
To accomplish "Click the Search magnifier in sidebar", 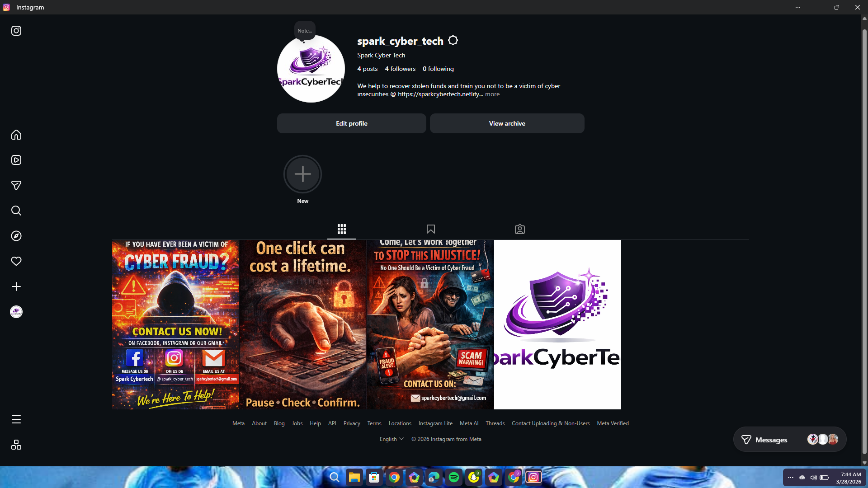I will [x=16, y=211].
